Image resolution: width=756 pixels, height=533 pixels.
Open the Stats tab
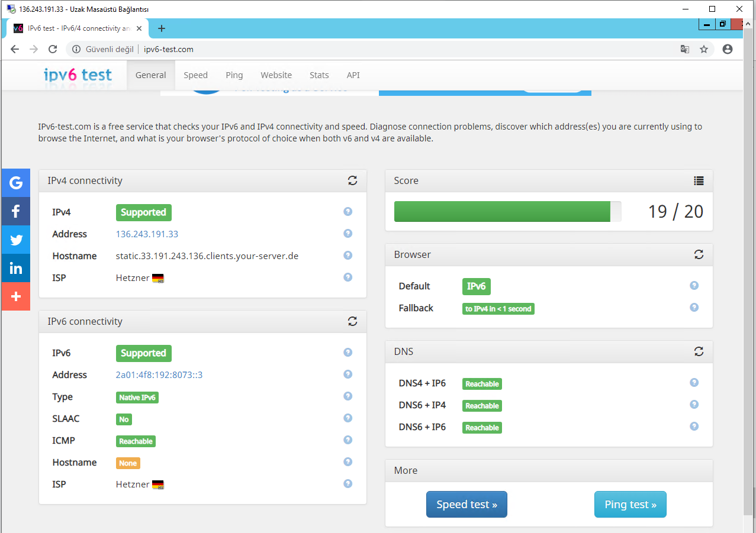319,75
